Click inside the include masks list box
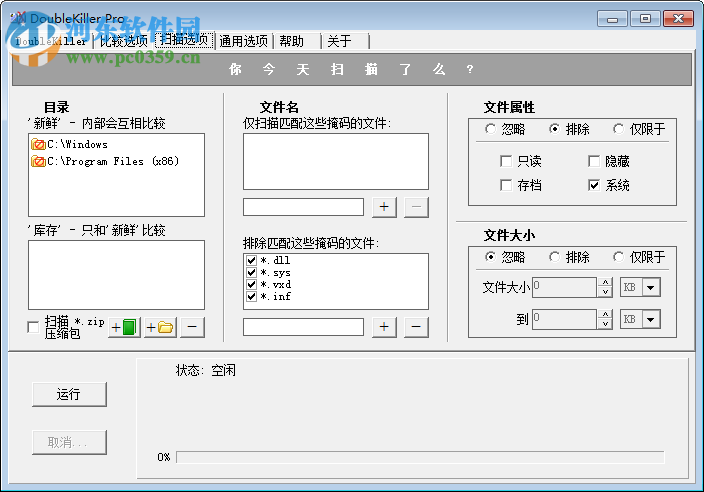Screen dimensions: 704x492 336,161
